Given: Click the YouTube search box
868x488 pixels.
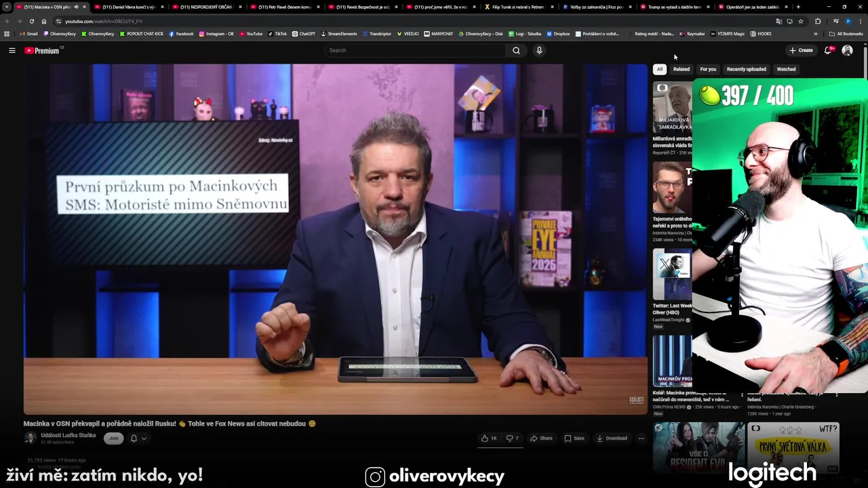Looking at the screenshot, I should click(414, 50).
